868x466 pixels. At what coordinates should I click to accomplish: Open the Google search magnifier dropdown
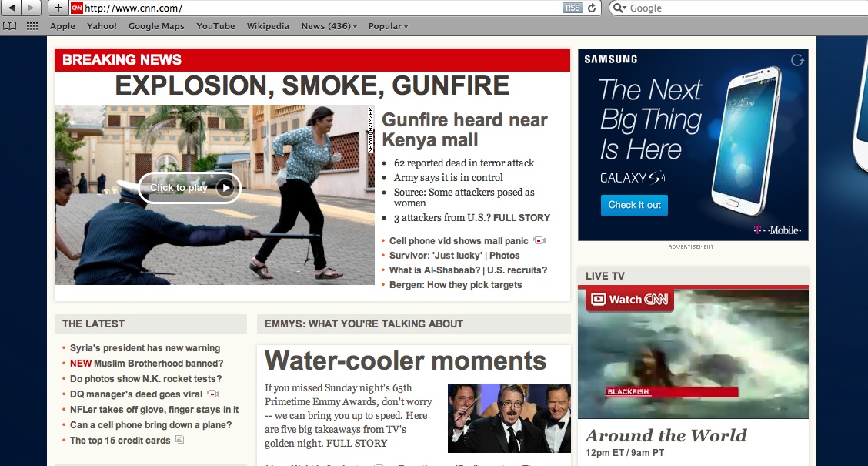619,8
